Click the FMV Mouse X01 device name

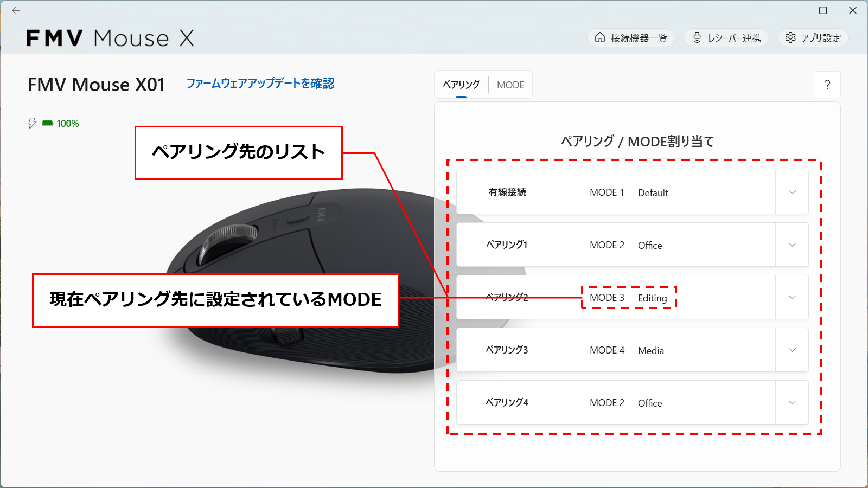pos(96,85)
